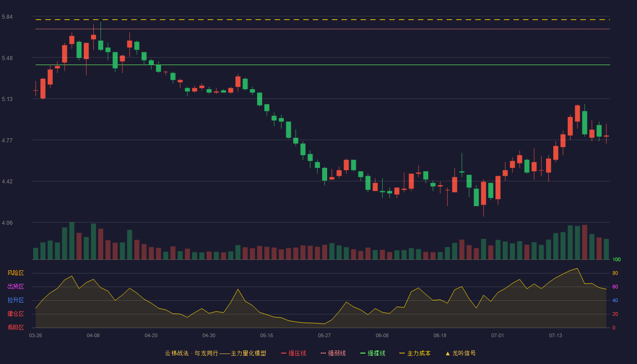
Task: Click the 04-20 date label
Action: 151,335
